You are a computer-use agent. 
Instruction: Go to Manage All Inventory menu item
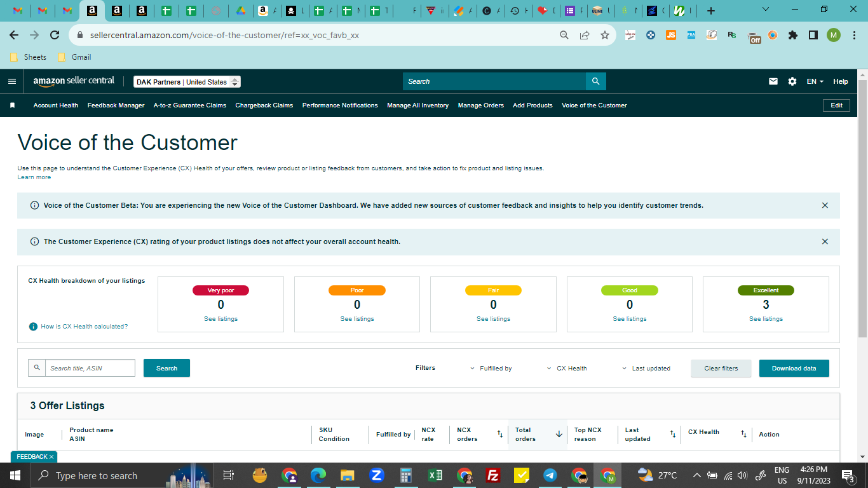[417, 105]
